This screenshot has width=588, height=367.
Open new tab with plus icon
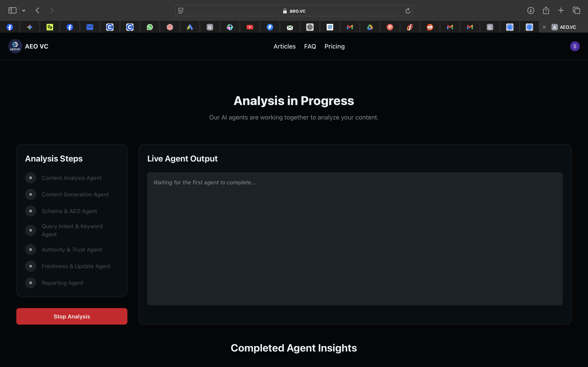click(x=561, y=10)
